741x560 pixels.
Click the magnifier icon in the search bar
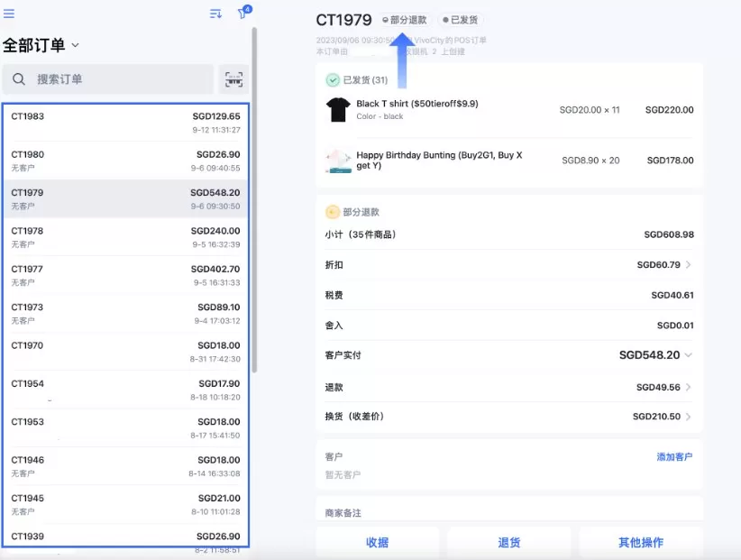pos(19,80)
